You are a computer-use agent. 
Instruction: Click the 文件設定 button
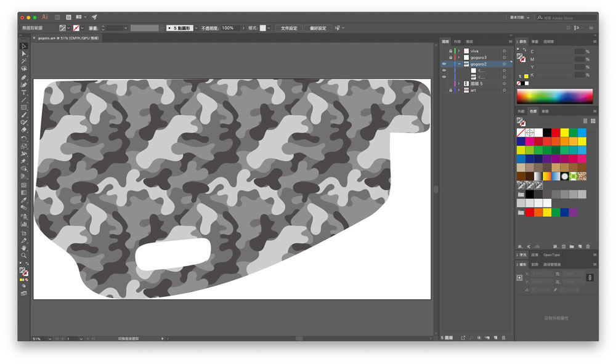point(289,28)
